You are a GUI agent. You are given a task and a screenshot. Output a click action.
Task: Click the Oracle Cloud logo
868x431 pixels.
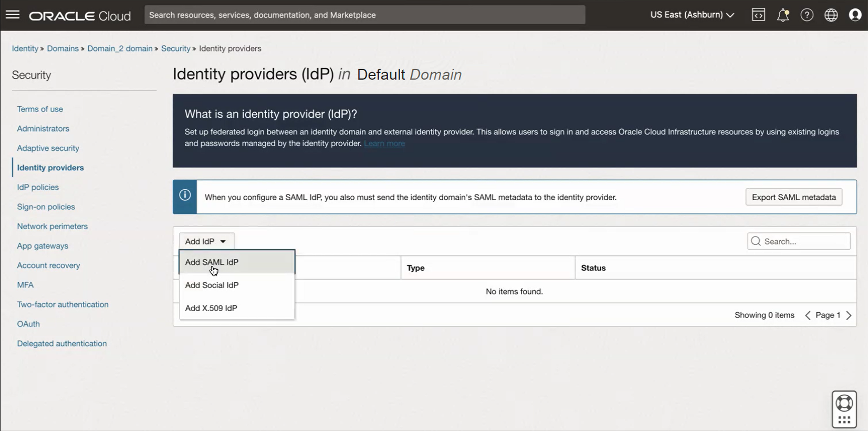click(x=80, y=16)
